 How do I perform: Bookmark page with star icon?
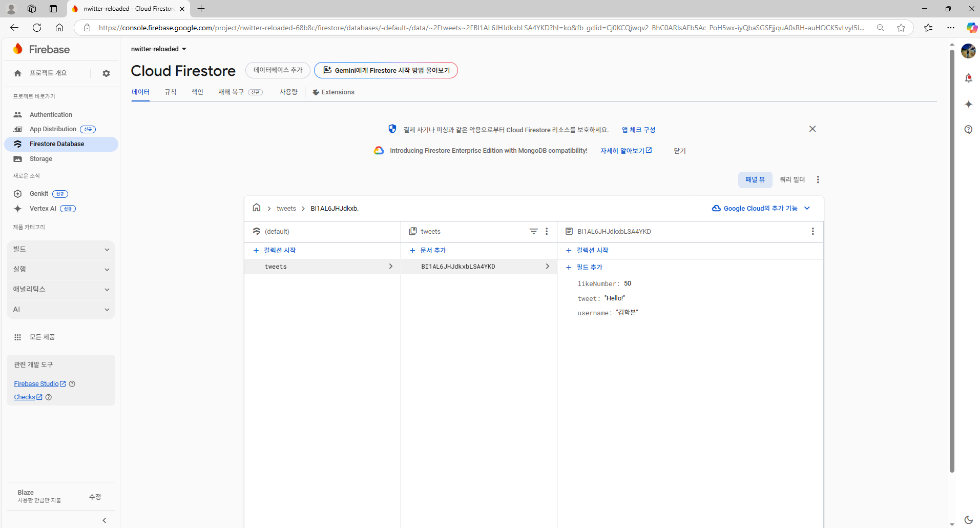(901, 28)
